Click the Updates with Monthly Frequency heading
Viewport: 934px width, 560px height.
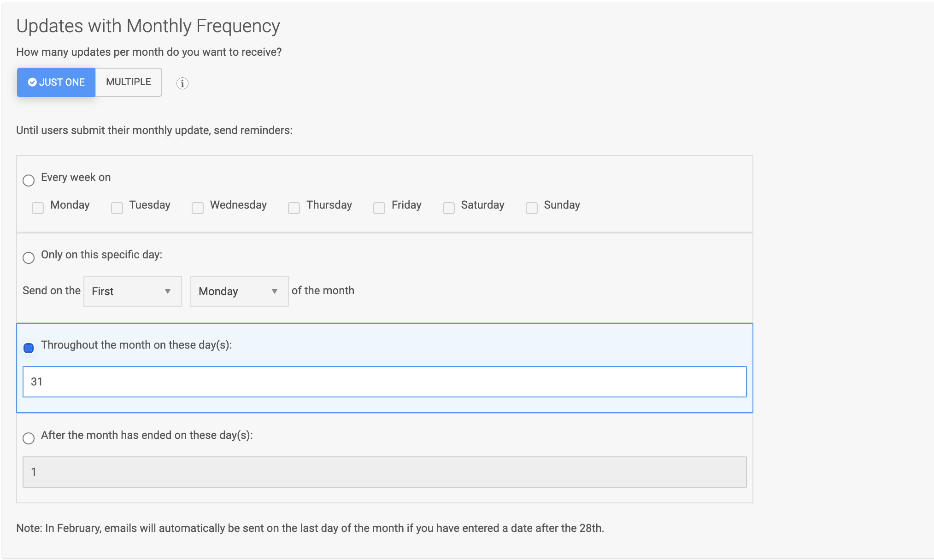pyautogui.click(x=148, y=26)
